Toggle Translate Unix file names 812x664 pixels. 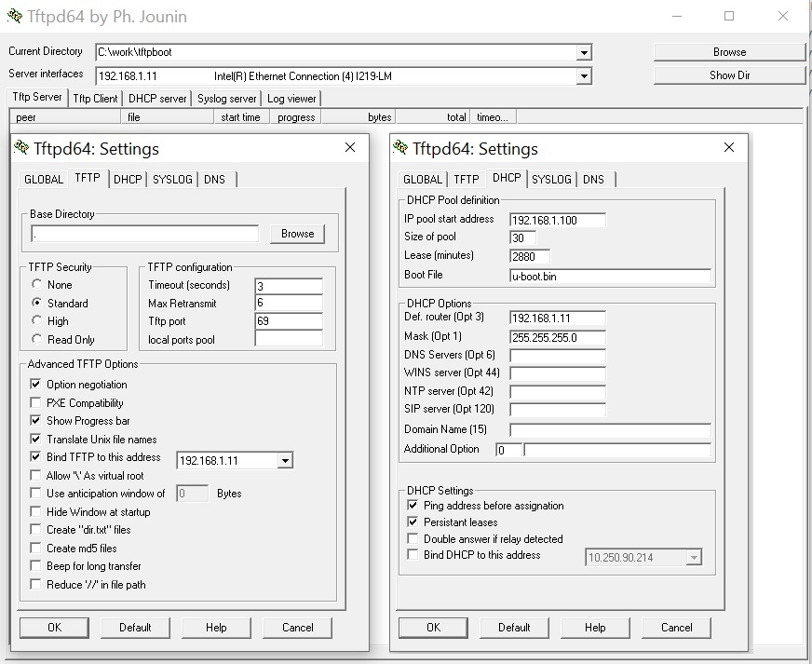35,440
